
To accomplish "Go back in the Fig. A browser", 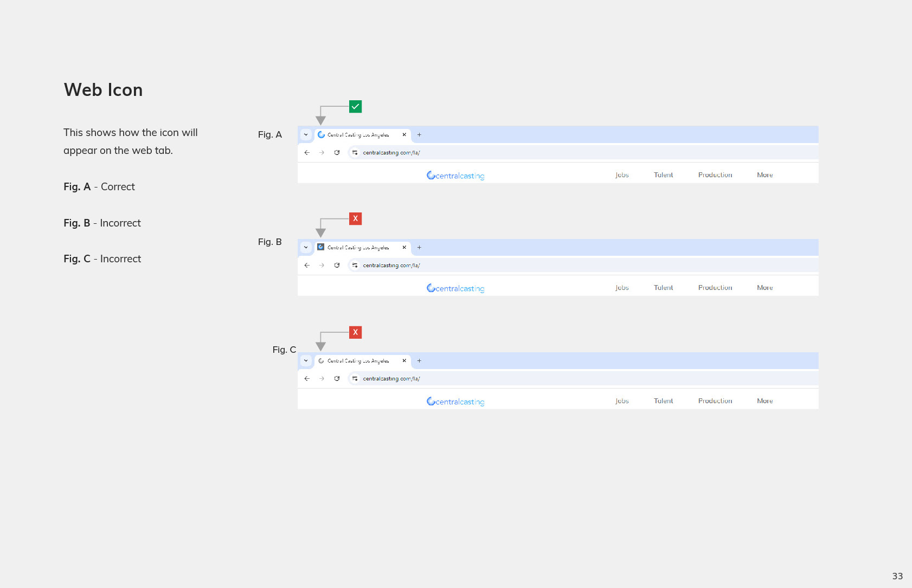I will 307,153.
